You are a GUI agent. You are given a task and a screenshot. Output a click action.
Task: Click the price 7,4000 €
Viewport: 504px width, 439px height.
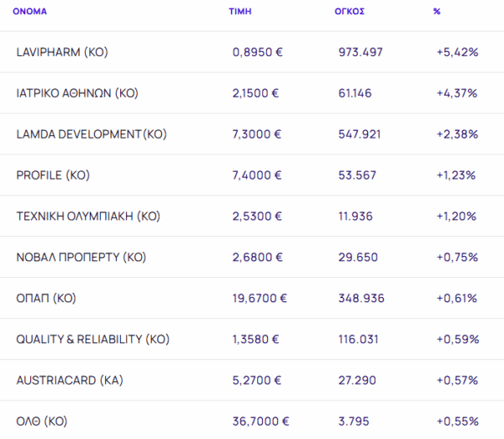257,175
